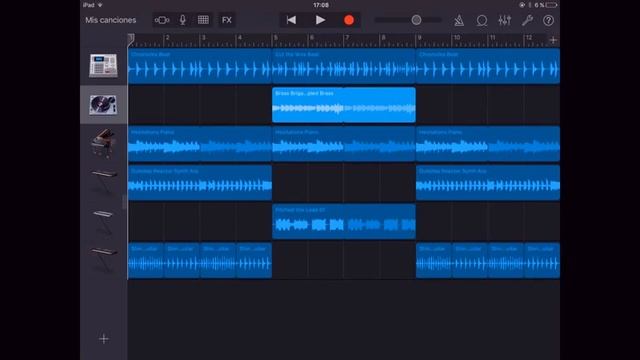
Task: Tap bar 6 on the ruler
Action: [311, 38]
